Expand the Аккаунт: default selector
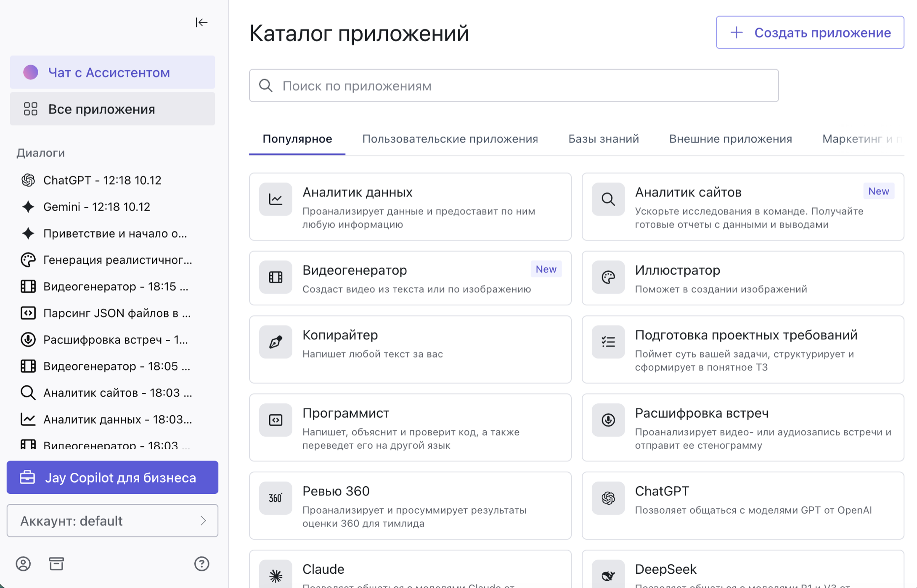 pos(112,521)
